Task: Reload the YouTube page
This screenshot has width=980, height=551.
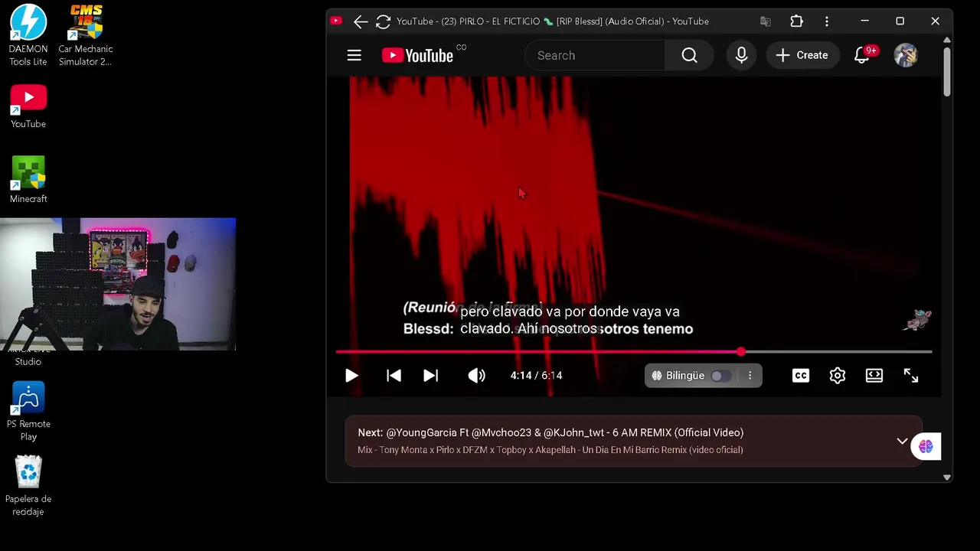Action: pos(383,21)
